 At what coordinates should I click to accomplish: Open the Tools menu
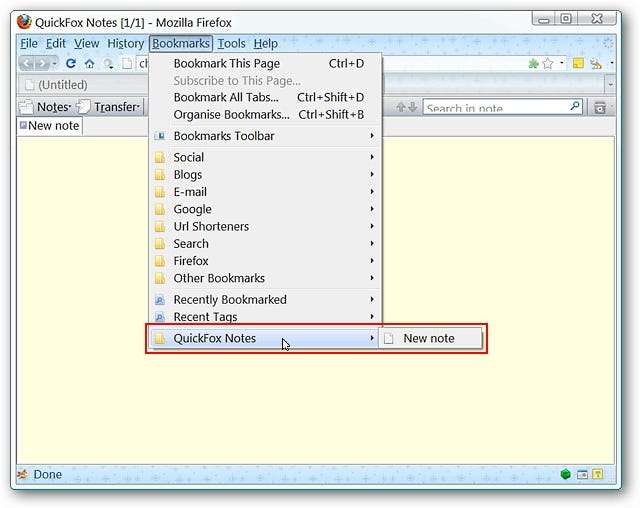pos(231,43)
